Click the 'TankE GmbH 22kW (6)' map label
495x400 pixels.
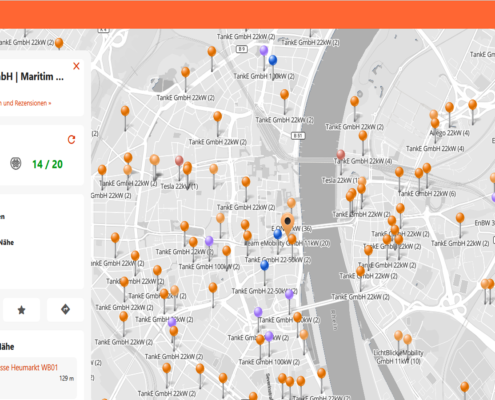pos(427,194)
